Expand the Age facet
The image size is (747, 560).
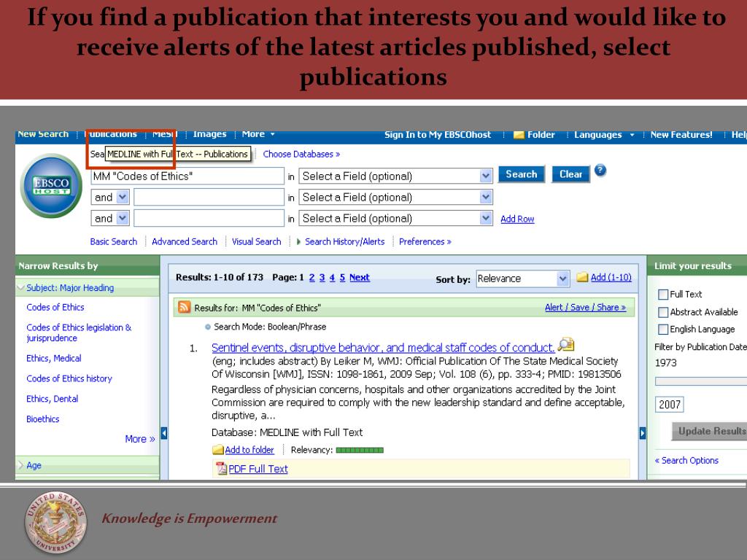tap(34, 465)
